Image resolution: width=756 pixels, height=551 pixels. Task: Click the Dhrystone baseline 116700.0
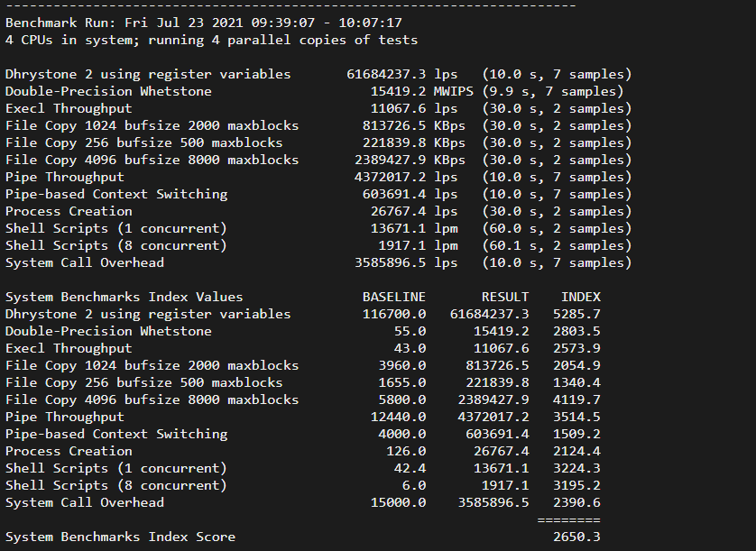[x=394, y=315]
